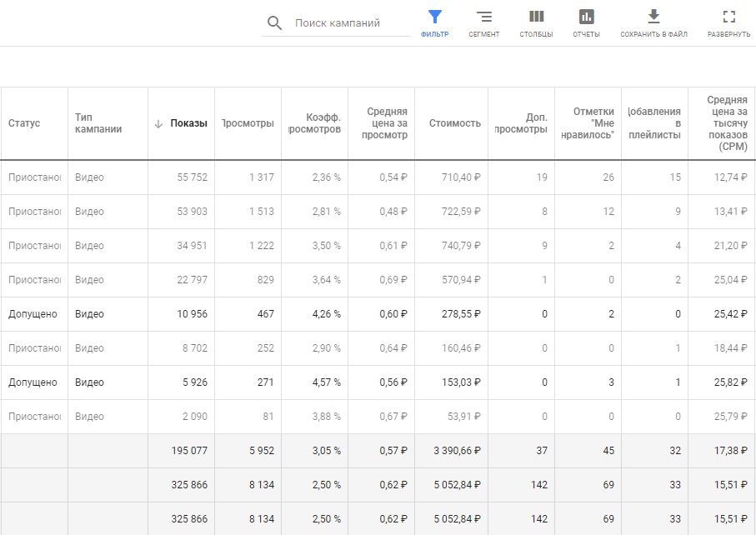Click the impressions value 5 926
Image resolution: width=756 pixels, height=535 pixels.
point(195,382)
